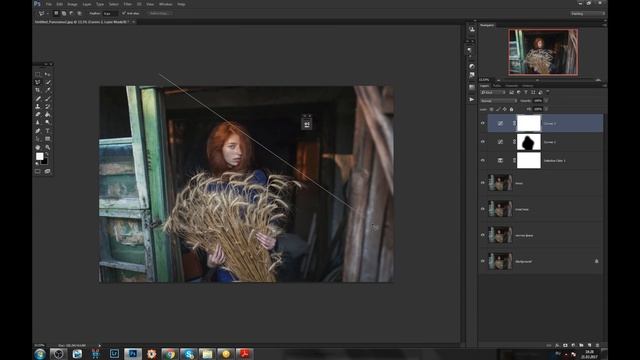This screenshot has height=360, width=640.
Task: Open the Lasso tool preset picker arrow
Action: tap(47, 13)
